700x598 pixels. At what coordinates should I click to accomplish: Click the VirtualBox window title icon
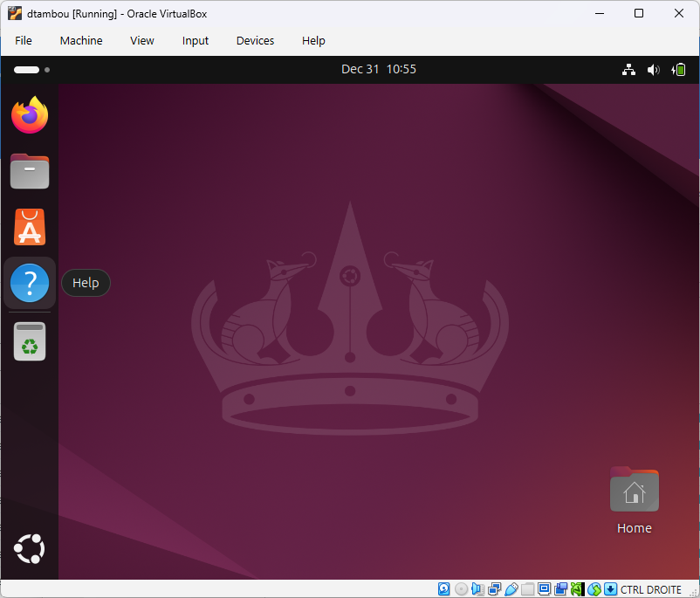point(14,13)
